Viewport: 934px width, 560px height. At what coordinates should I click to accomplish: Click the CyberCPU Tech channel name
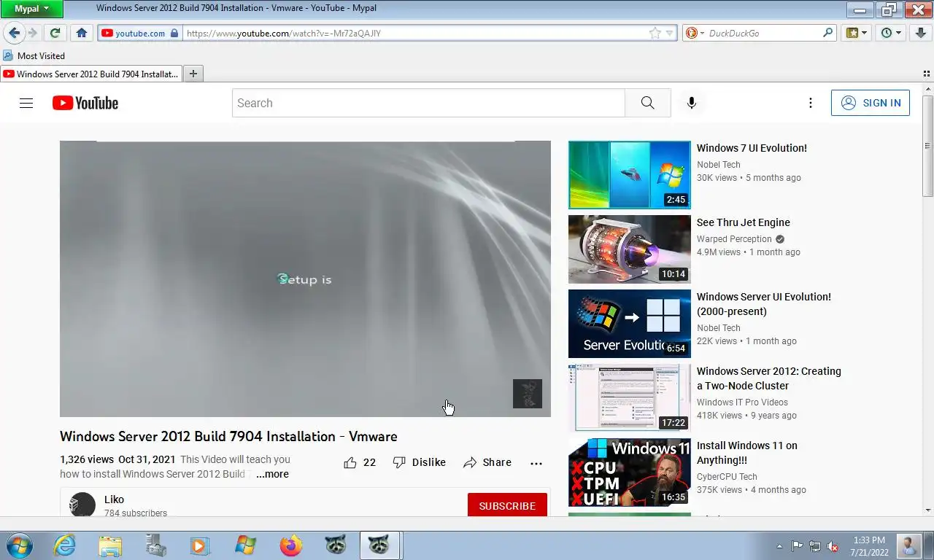(727, 477)
